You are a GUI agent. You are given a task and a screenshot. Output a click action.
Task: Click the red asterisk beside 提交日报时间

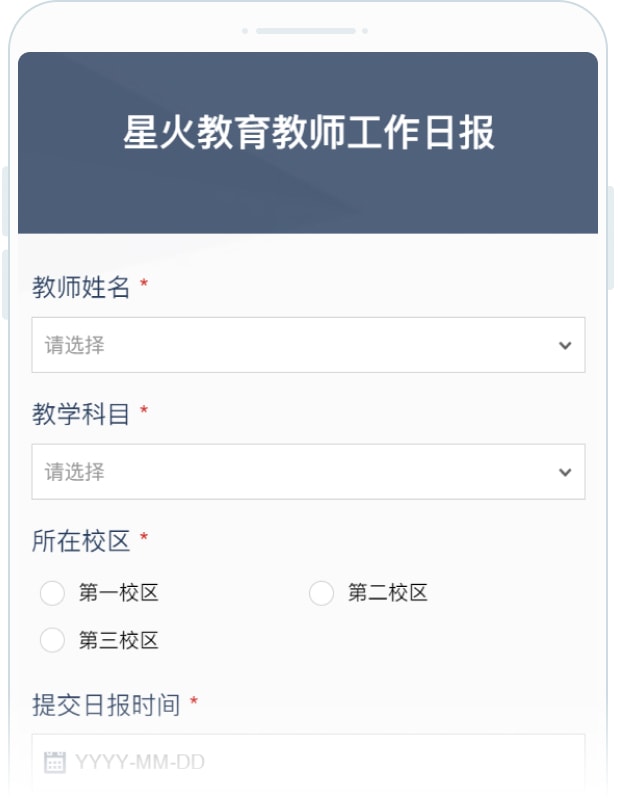pyautogui.click(x=194, y=704)
